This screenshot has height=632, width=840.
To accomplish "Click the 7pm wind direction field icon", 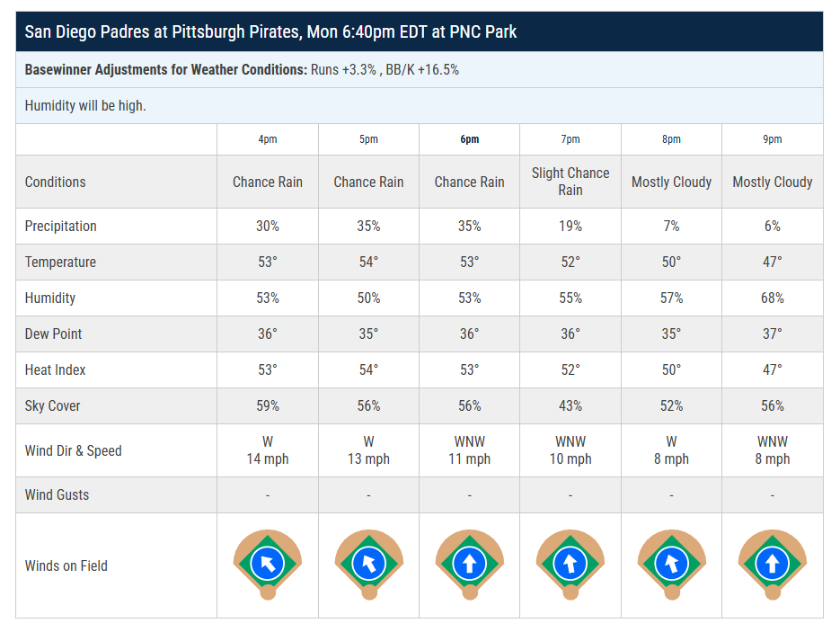I will (570, 565).
